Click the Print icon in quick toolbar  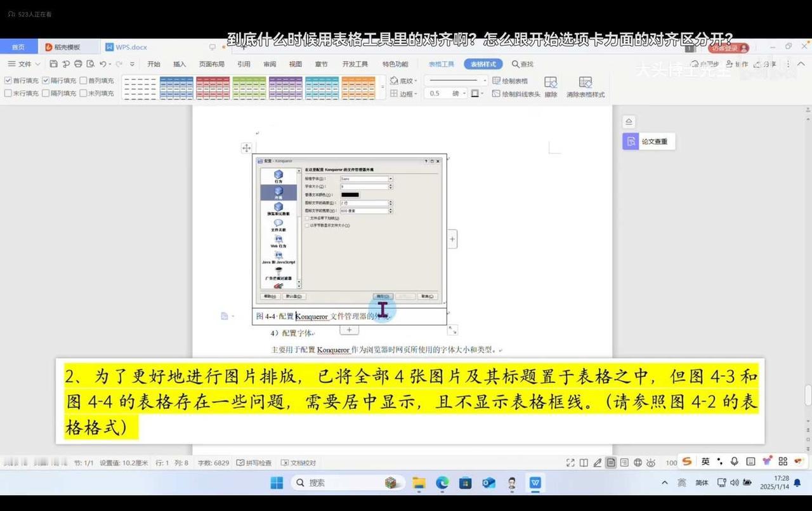(78, 64)
